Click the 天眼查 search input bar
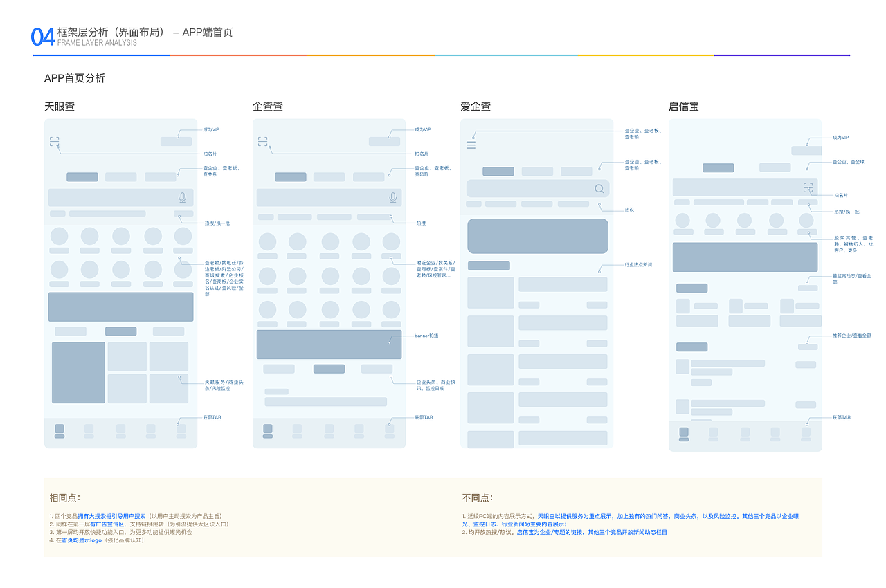 tap(121, 198)
